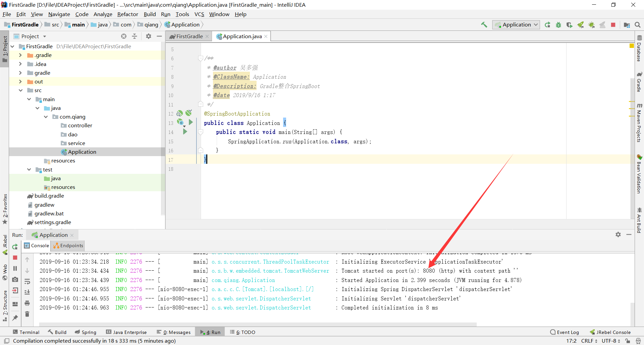644x345 pixels.
Task: Click the locate/scroll from source target icon
Action: tap(124, 36)
